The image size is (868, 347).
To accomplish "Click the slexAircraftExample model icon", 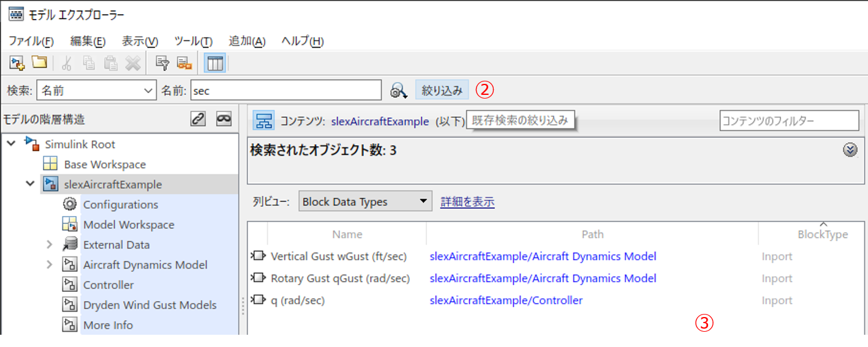I will pyautogui.click(x=50, y=184).
